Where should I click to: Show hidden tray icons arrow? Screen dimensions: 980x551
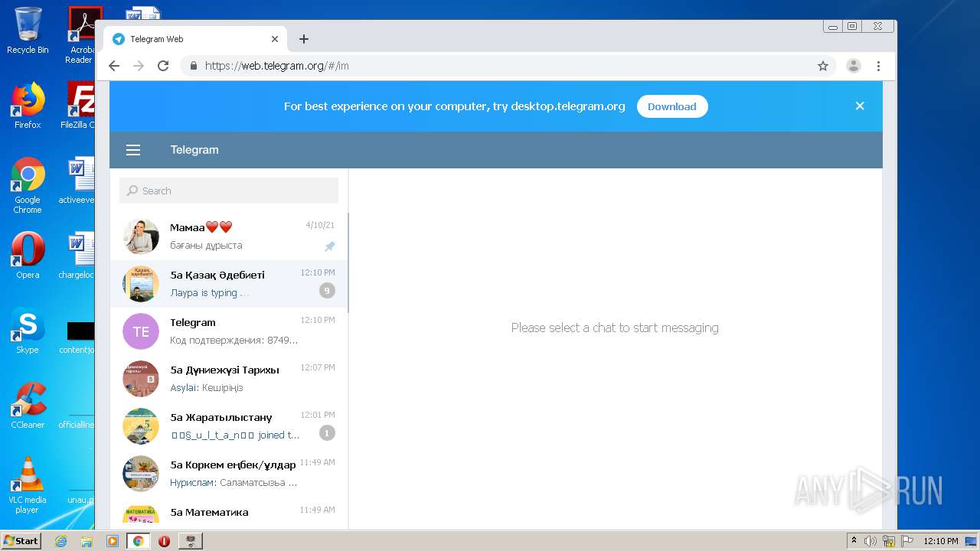(854, 541)
